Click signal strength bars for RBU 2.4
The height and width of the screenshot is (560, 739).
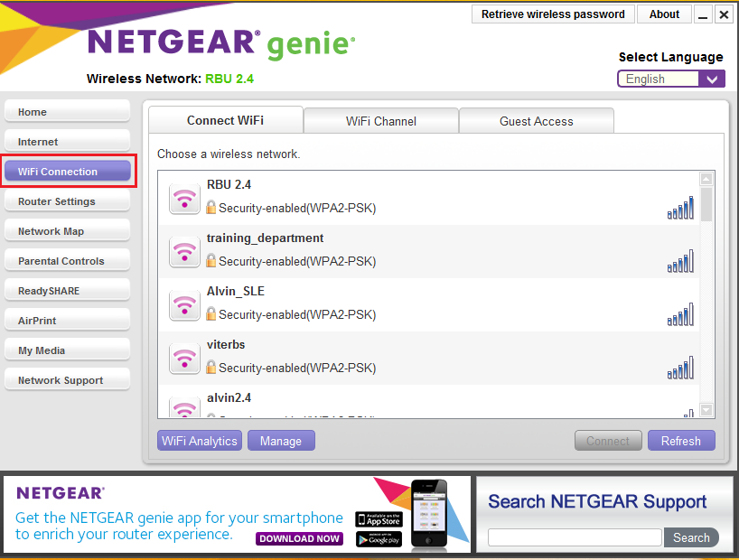coord(680,208)
